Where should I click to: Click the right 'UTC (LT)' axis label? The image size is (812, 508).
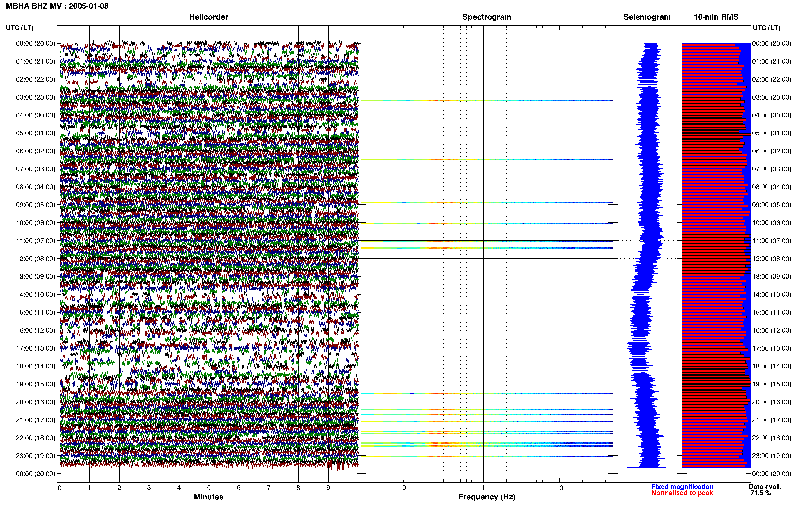(x=766, y=28)
